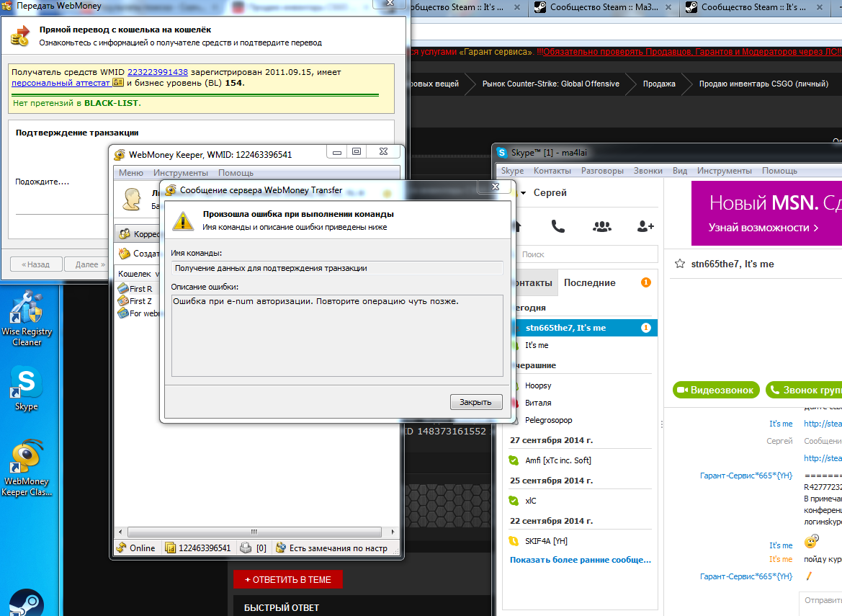Select the Виталя contact
The image size is (842, 616).
537,403
